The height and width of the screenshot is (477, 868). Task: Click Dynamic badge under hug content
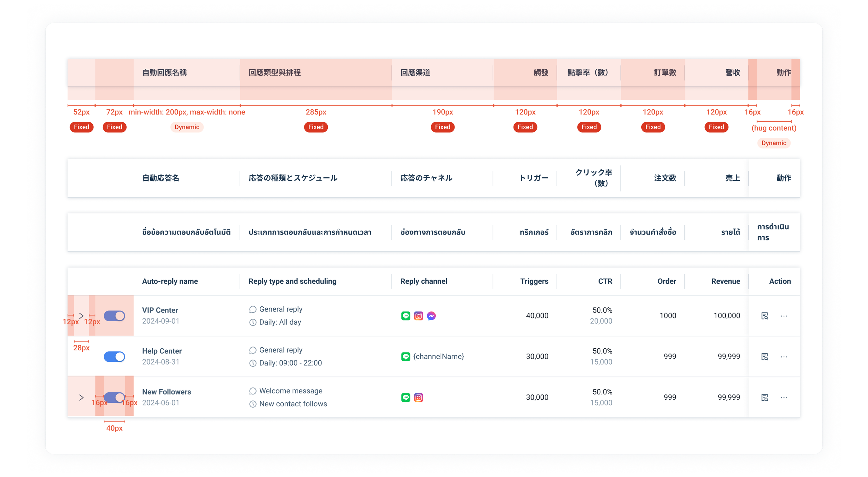coord(774,143)
